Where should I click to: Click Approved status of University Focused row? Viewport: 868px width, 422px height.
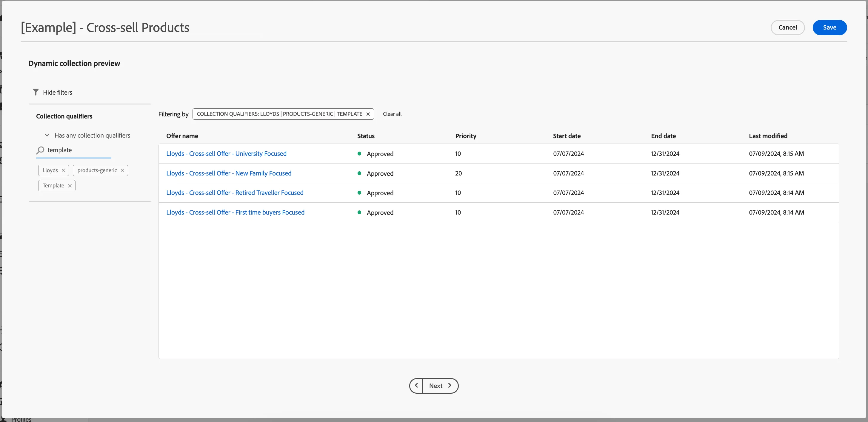[x=380, y=154]
